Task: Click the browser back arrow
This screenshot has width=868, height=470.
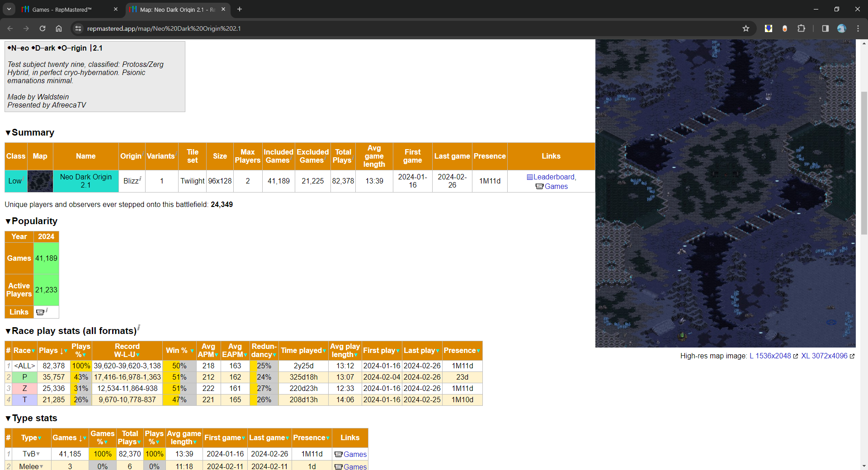Action: coord(10,28)
